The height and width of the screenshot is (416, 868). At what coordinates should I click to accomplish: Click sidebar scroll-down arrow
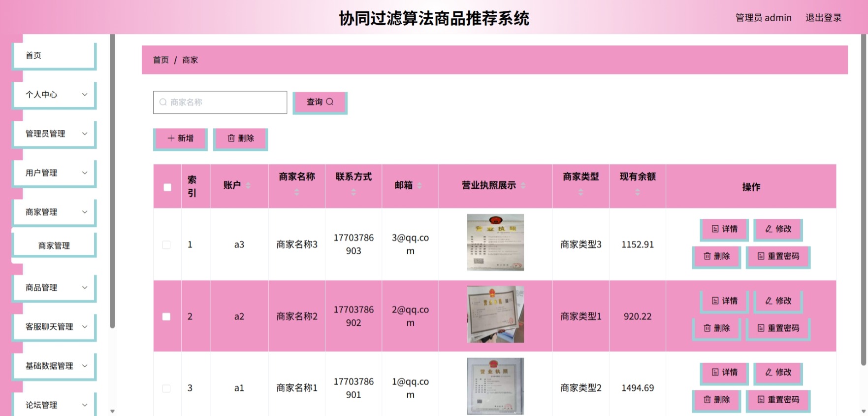(112, 411)
